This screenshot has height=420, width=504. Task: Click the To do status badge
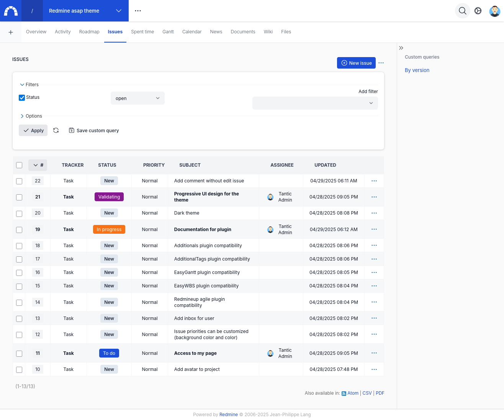109,353
